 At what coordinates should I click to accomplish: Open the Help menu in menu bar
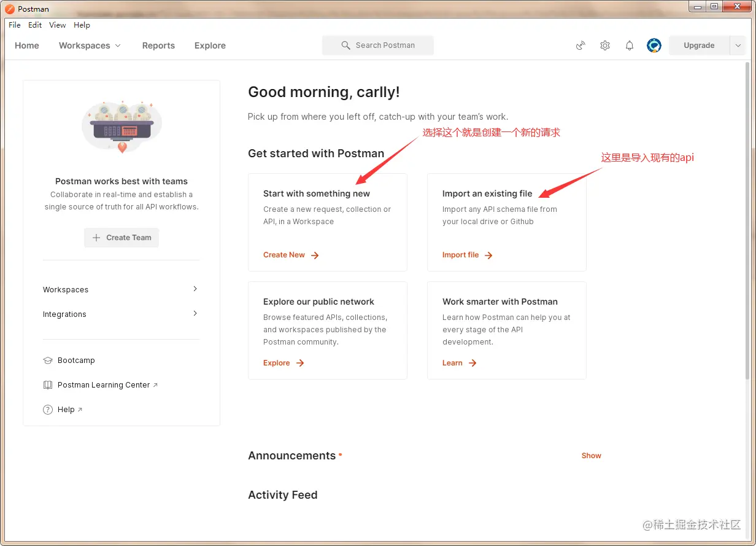[x=82, y=25]
